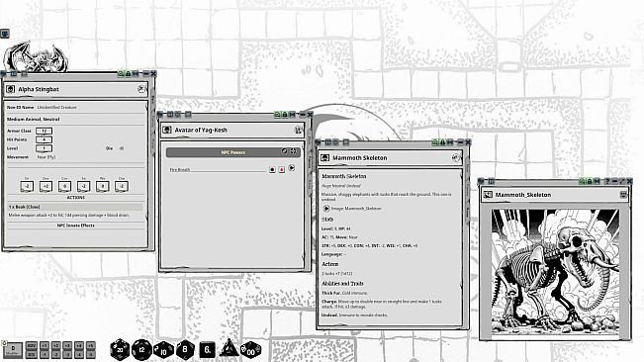Roll the d4 pyramid die

pos(230,349)
